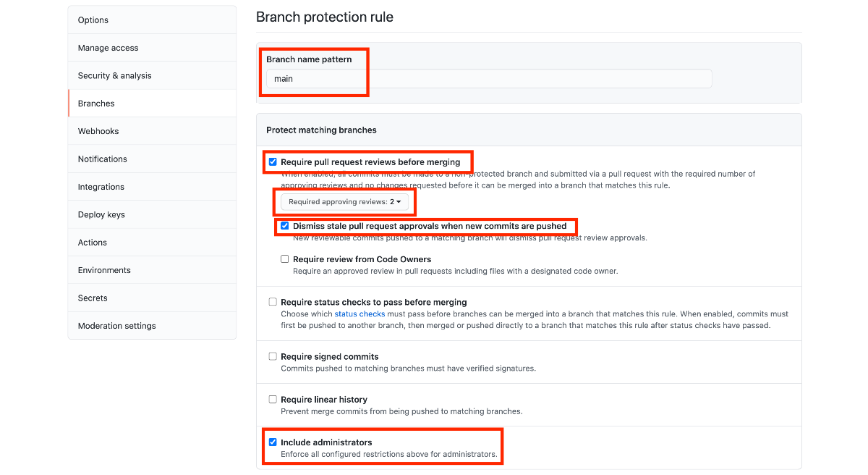Open Notifications settings page
This screenshot has width=868, height=475.
coord(152,159)
